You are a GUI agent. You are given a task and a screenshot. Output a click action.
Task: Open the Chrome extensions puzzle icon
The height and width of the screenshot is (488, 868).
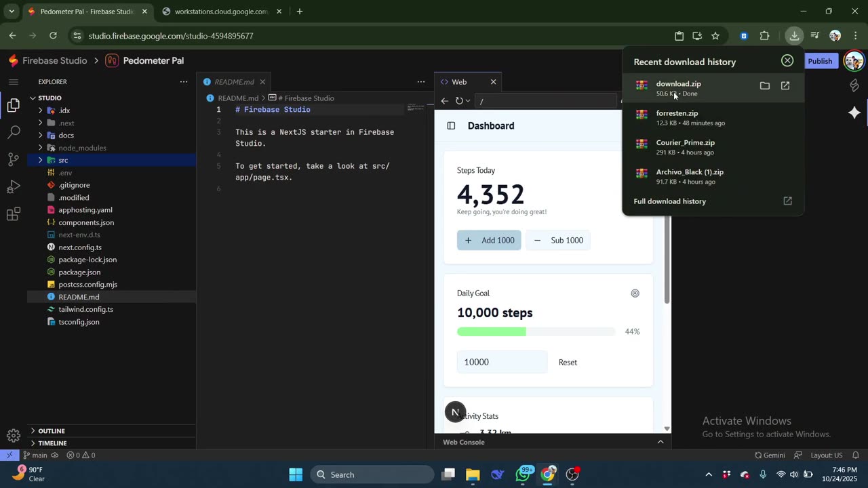764,36
